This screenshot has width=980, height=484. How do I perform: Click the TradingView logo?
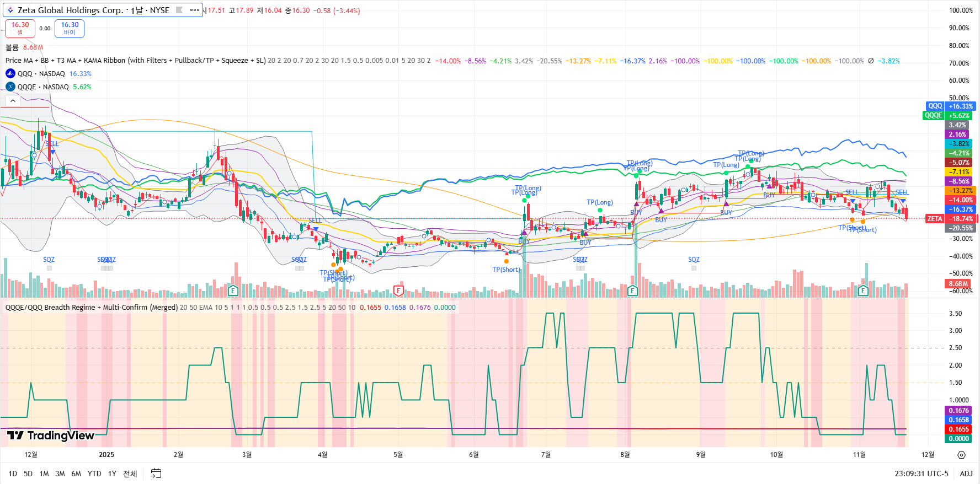click(51, 435)
